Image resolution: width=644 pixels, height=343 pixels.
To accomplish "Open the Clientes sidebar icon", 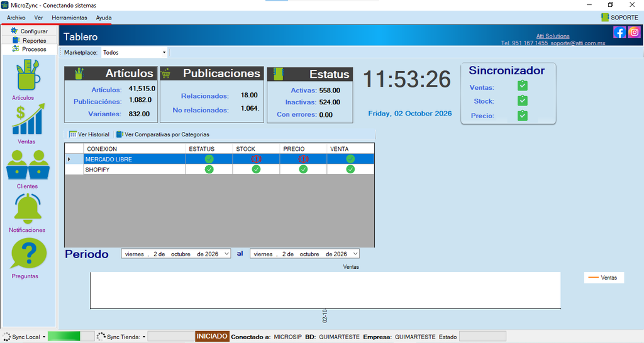I will pyautogui.click(x=28, y=165).
